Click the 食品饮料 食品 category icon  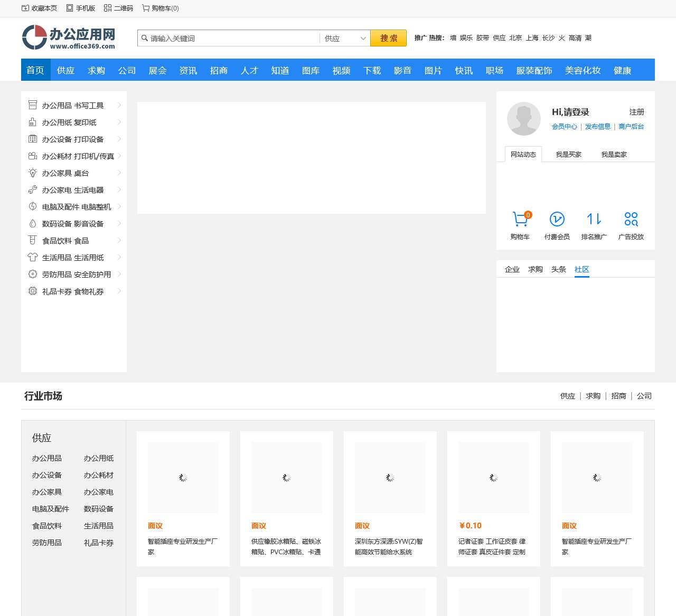pos(33,240)
